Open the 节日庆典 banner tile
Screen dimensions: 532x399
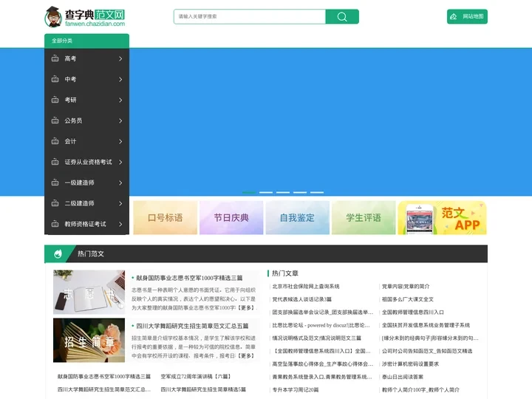click(x=231, y=217)
